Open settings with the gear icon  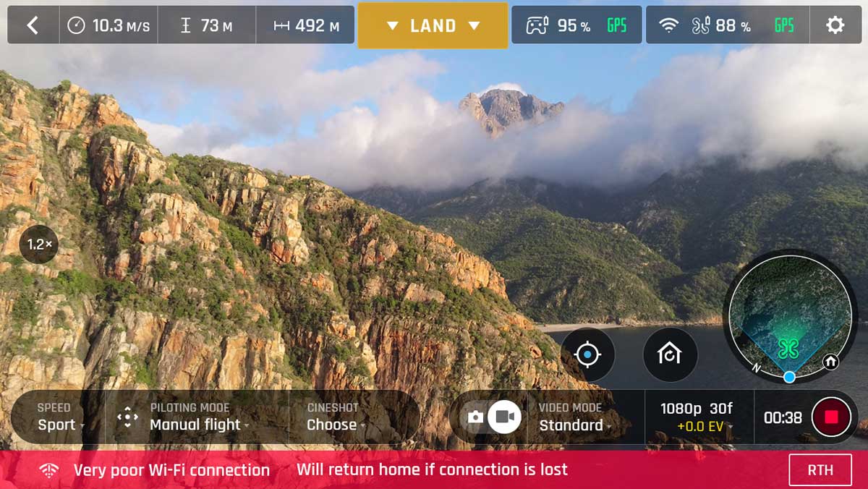pos(835,25)
